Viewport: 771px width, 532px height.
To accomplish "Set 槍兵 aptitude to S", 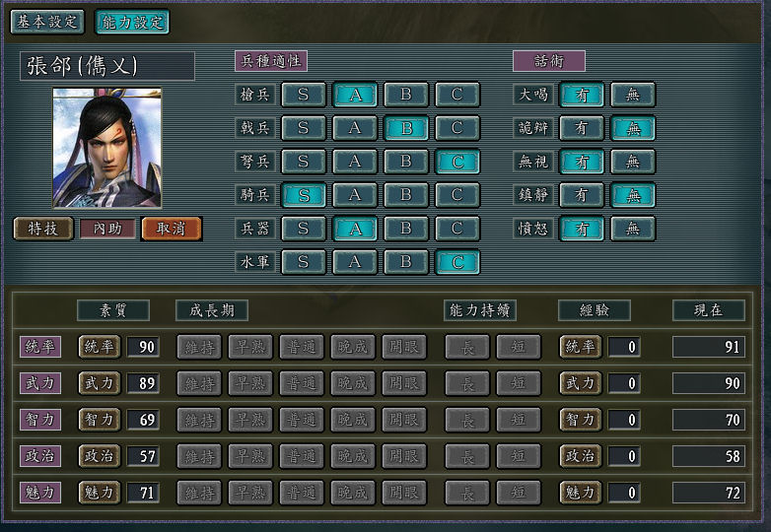I will point(304,95).
